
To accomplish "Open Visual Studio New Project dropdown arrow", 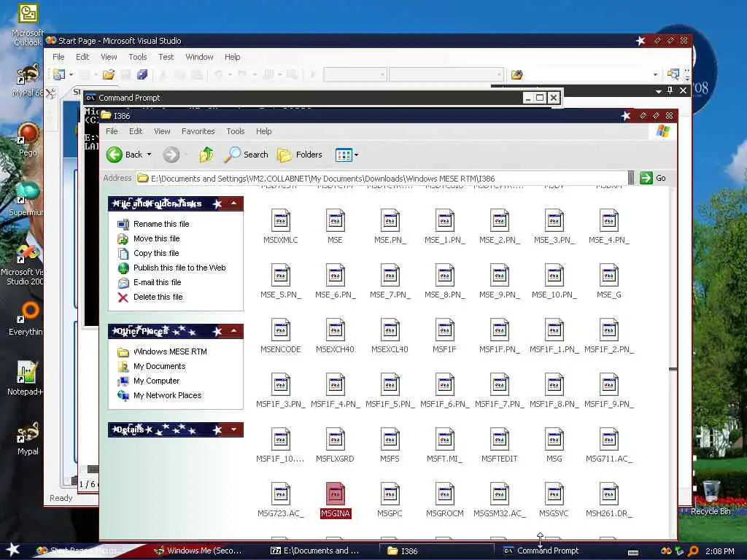I will (71, 74).
